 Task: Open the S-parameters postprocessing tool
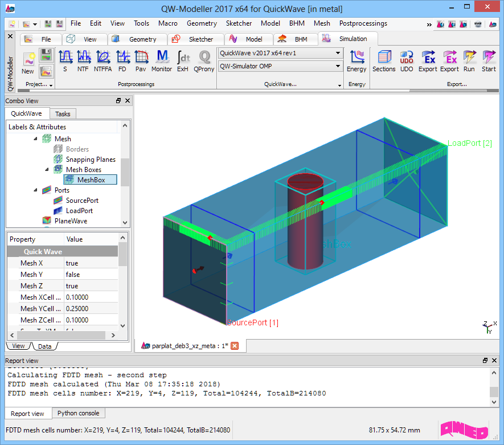coord(65,60)
